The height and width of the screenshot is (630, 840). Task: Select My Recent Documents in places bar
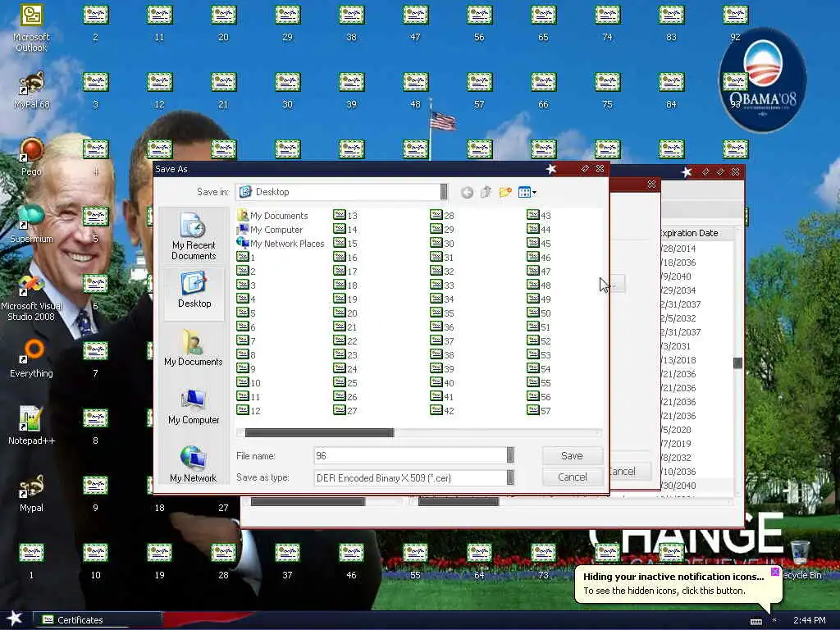tap(194, 236)
